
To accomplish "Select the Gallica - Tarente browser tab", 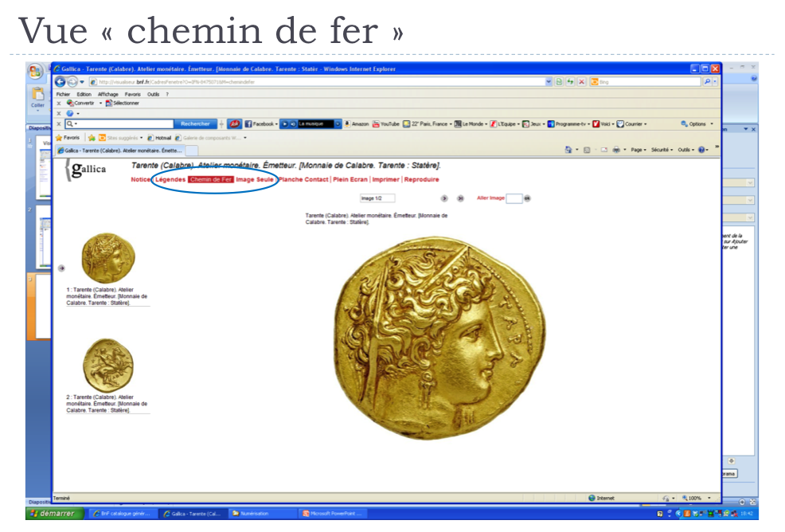I will coord(119,151).
